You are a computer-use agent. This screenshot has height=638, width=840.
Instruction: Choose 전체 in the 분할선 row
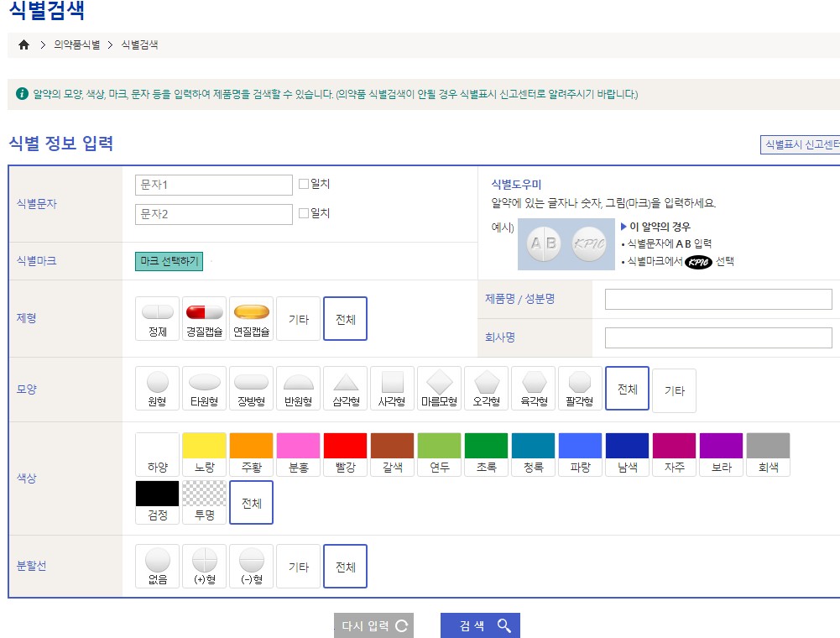346,566
